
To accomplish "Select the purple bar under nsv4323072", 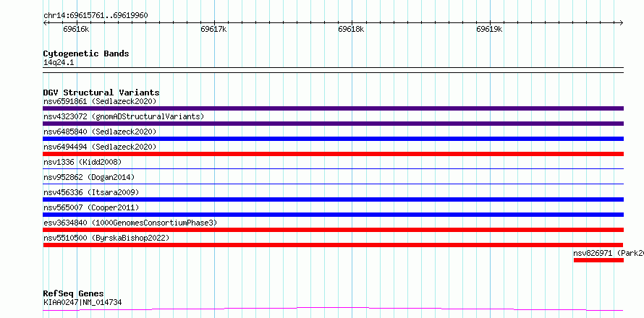I will point(333,124).
